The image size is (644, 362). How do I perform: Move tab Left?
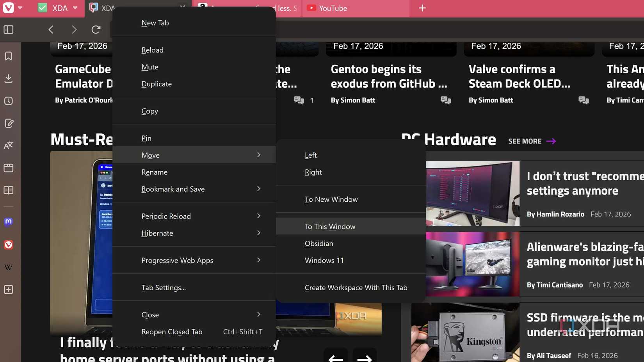350,155
